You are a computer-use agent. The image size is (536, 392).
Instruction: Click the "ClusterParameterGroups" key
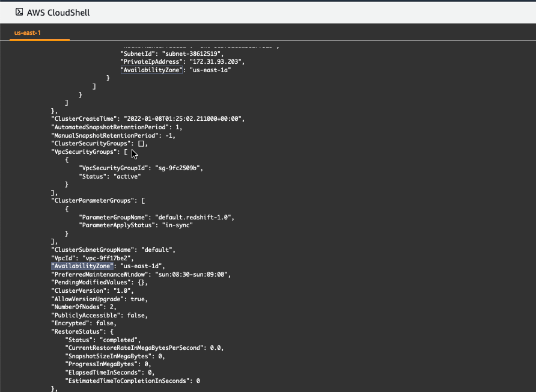pos(93,200)
